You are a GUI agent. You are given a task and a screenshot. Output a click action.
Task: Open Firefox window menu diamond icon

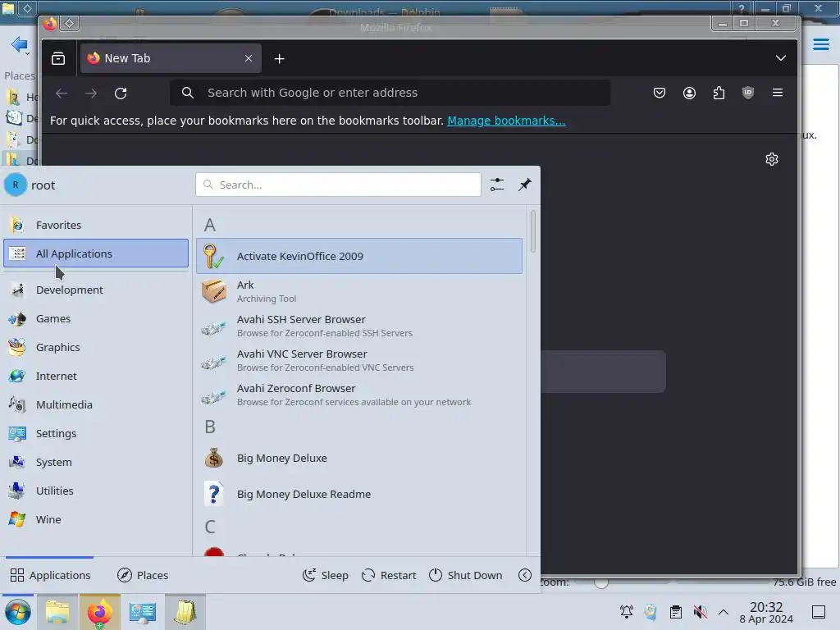click(x=70, y=23)
